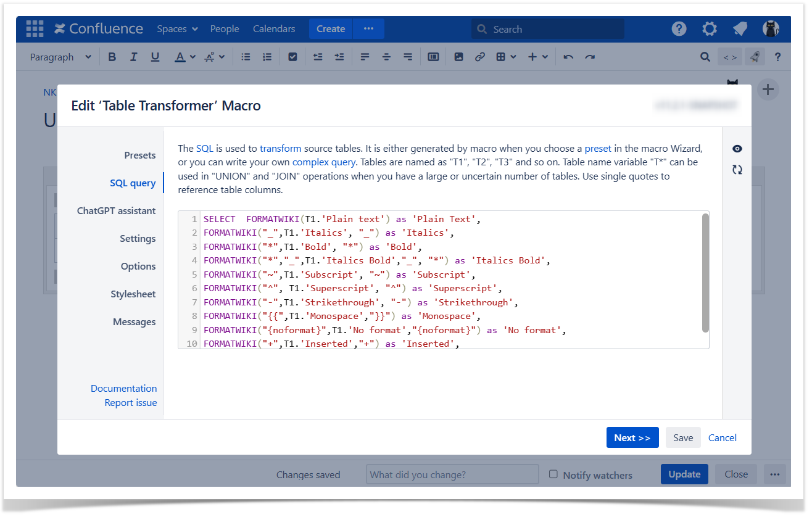Select the Stylesheet tab in sidebar
This screenshot has width=812, height=517.
pyautogui.click(x=133, y=294)
